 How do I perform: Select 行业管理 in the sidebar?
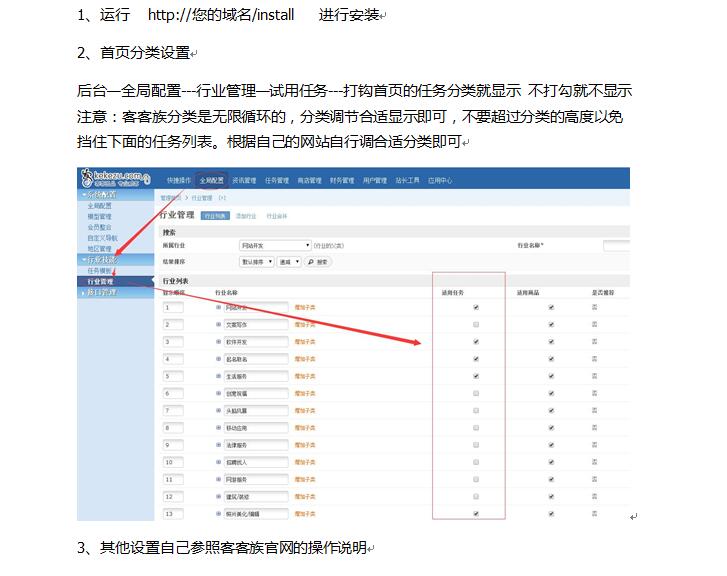115,281
